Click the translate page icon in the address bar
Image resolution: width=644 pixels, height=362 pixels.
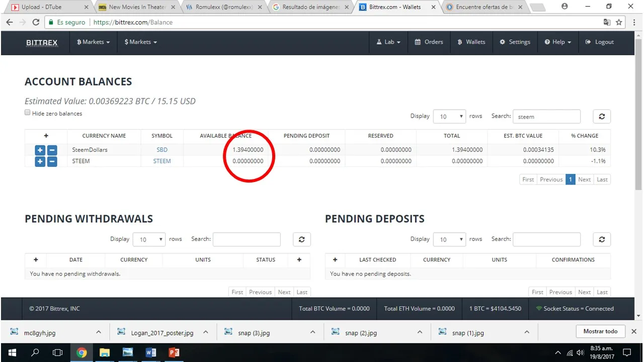point(607,22)
